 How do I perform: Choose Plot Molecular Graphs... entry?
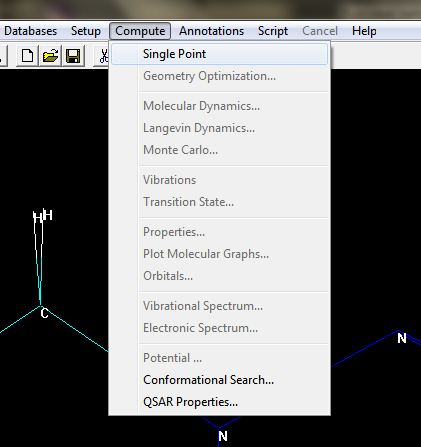pos(220,254)
